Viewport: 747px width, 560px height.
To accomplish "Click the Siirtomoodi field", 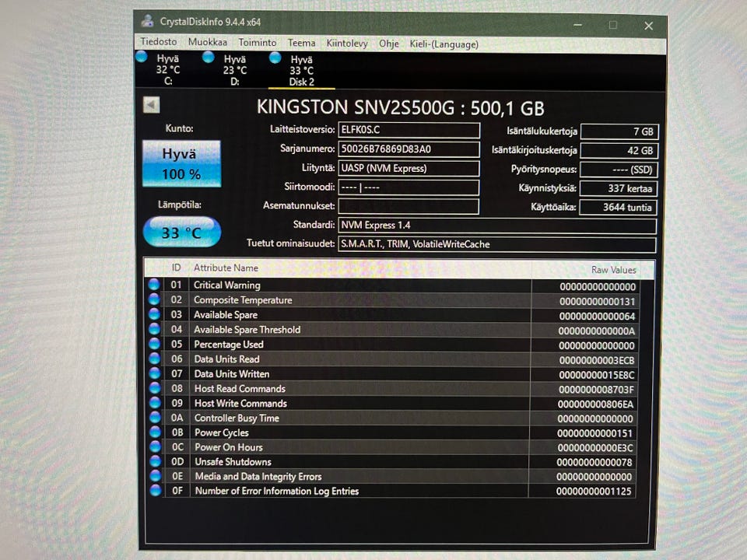I will (409, 187).
